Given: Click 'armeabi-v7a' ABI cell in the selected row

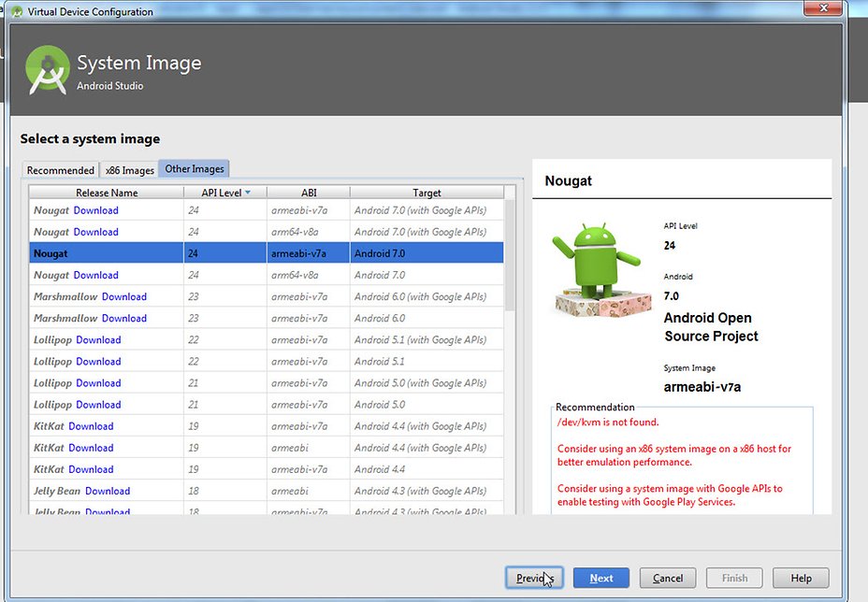Looking at the screenshot, I should pos(309,253).
